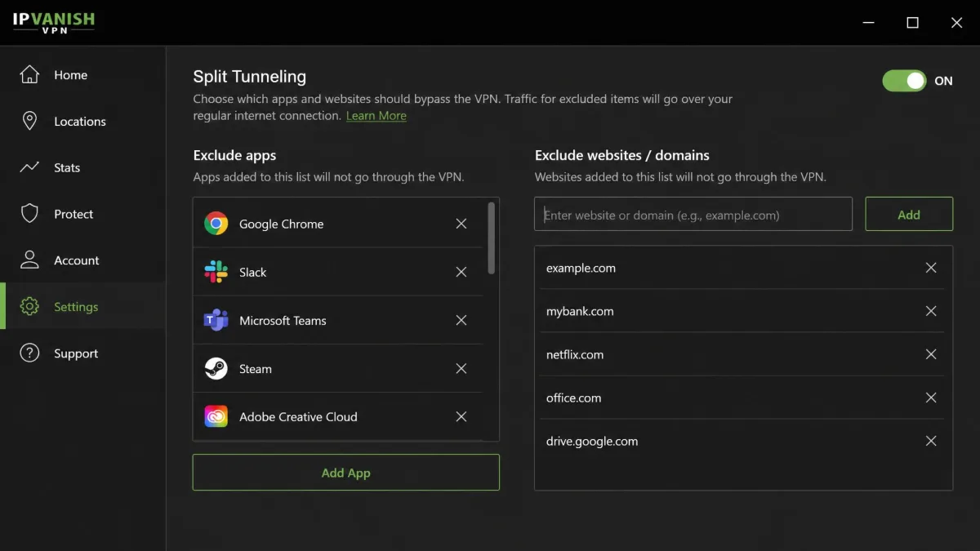Click the Exclude websites / domains heading

click(x=621, y=155)
